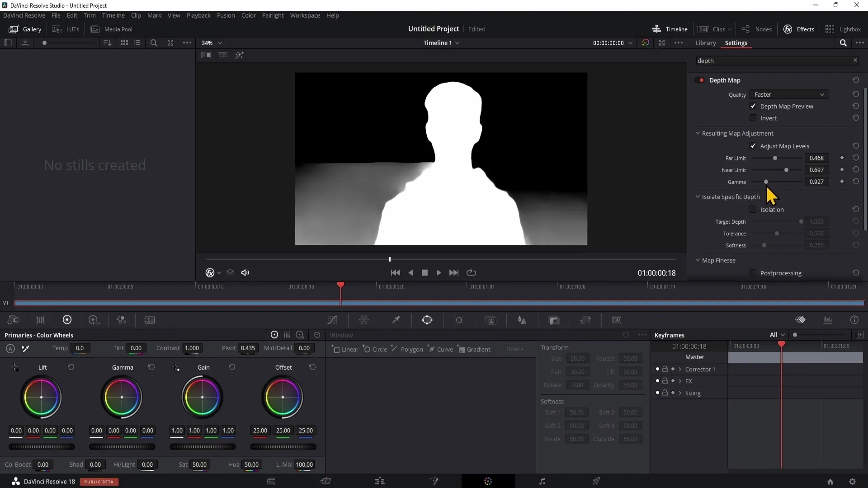Screen dimensions: 868x488
Task: Collapse Resulting Map Adjustment section
Action: pos(698,133)
